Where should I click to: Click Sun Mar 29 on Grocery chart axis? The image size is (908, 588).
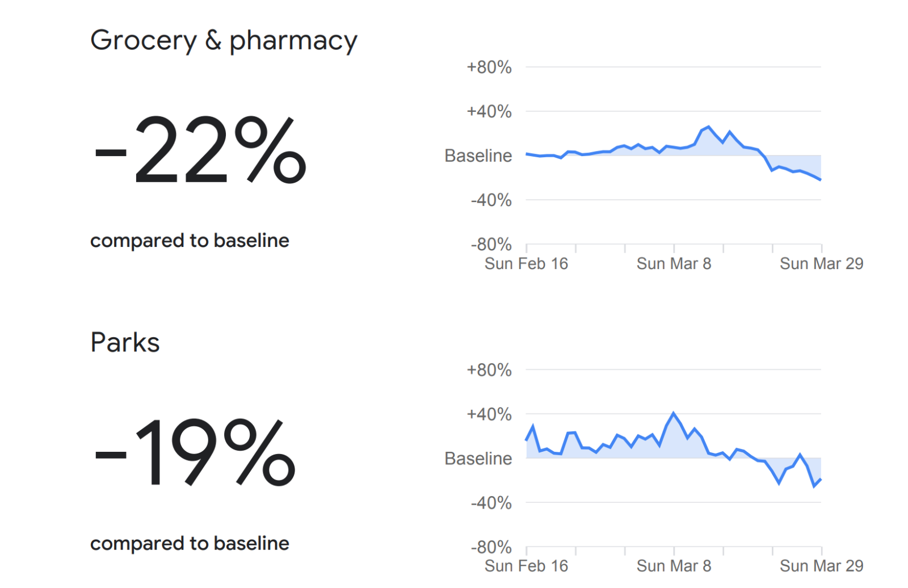coord(821,264)
